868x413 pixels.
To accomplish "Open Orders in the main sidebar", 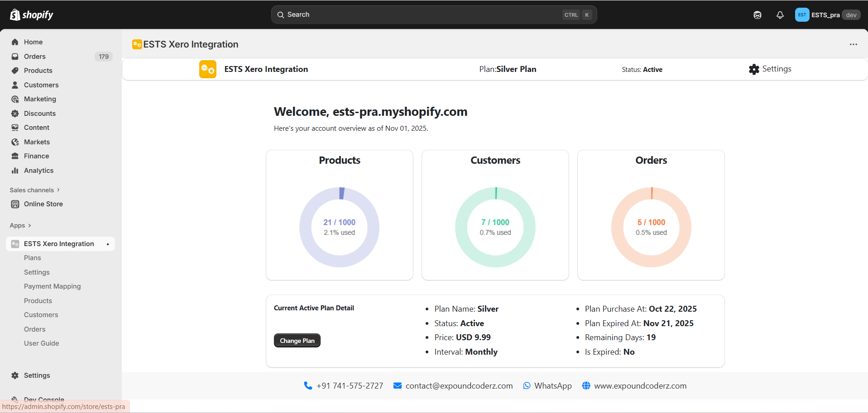I will click(35, 57).
